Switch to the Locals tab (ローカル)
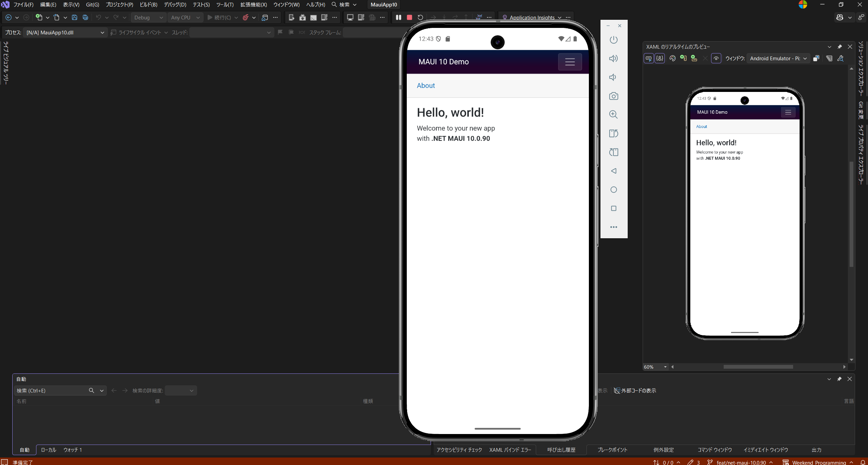The height and width of the screenshot is (465, 868). [x=48, y=450]
